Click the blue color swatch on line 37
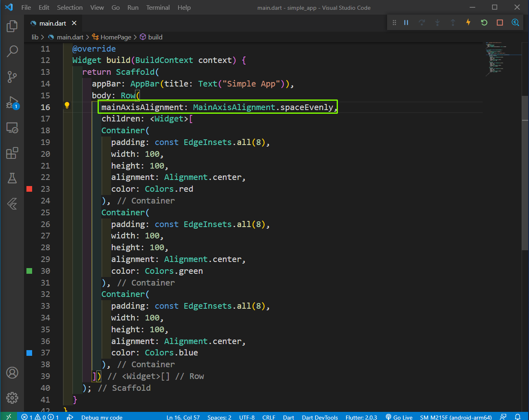The width and height of the screenshot is (529, 420). 29,353
